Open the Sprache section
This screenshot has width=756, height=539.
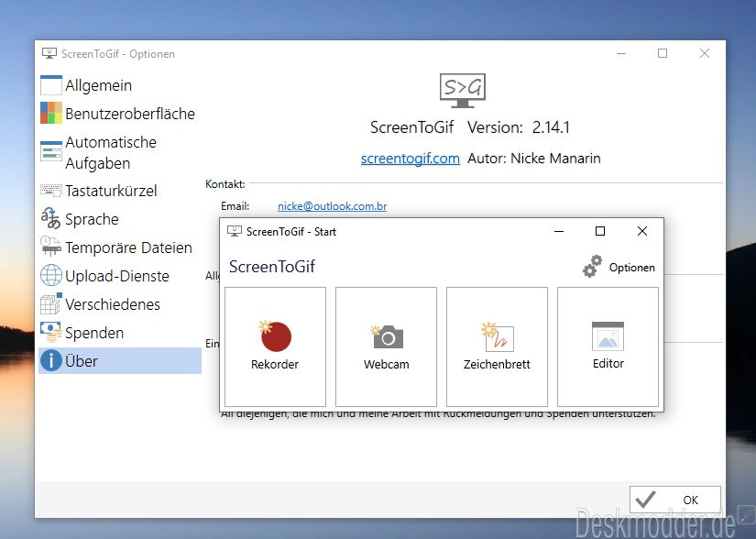[x=120, y=219]
